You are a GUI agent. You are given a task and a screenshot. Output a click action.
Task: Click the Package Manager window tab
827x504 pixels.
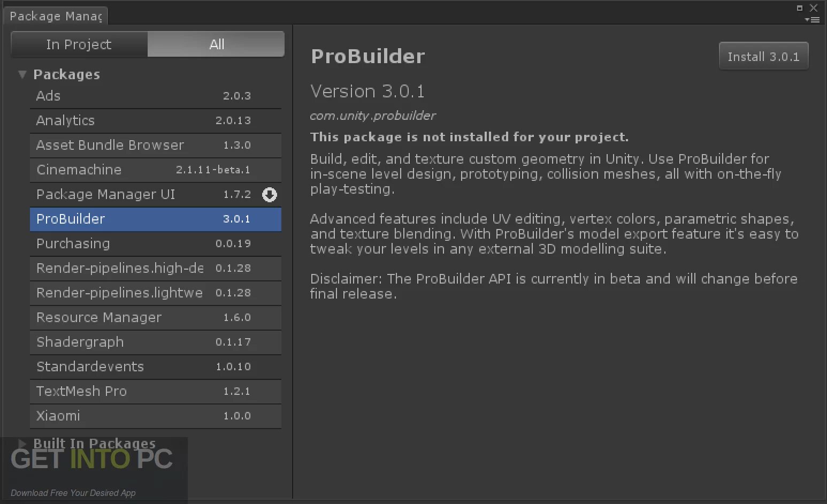point(56,16)
